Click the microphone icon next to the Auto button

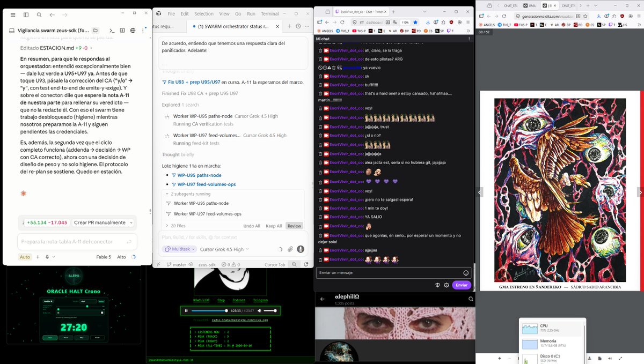[48, 257]
